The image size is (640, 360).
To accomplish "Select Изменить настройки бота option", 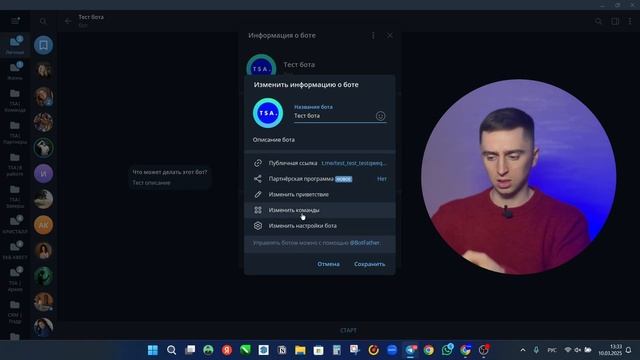I will (x=320, y=226).
